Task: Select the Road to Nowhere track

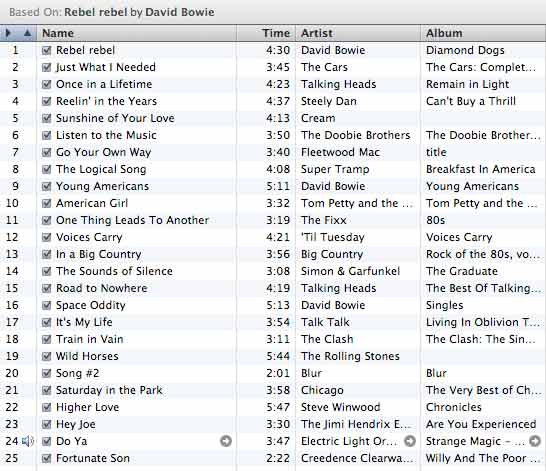Action: 102,288
